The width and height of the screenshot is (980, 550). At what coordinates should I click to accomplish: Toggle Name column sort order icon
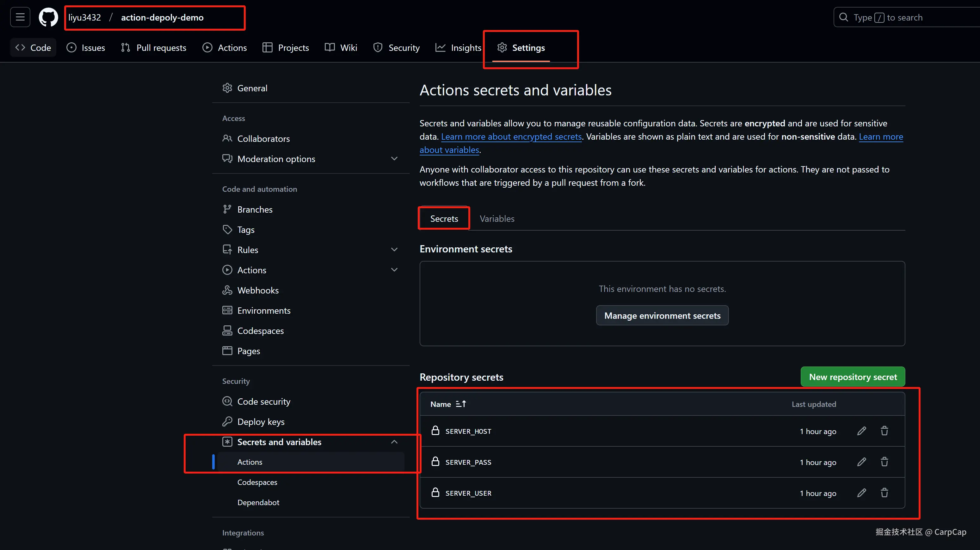tap(461, 404)
